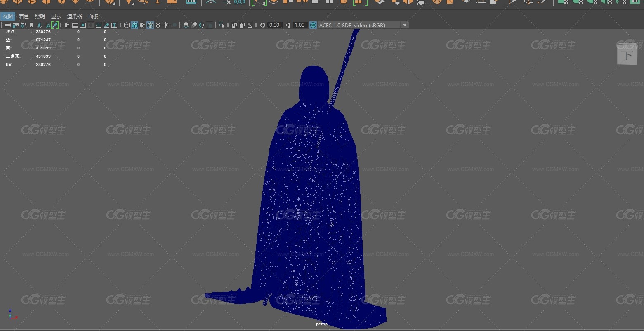
Task: Open the 显示 panel menu
Action: coord(56,16)
